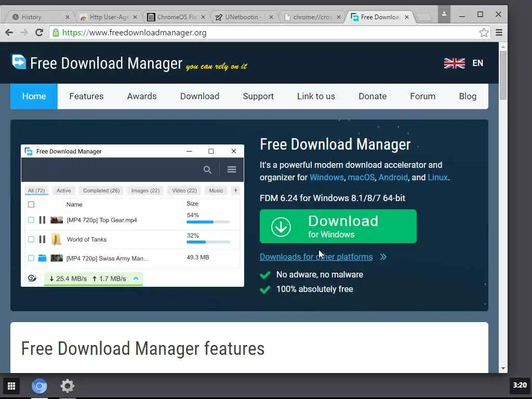This screenshot has height=399, width=532.
Task: Open the hamburger menu in the FDM preview
Action: (x=232, y=169)
